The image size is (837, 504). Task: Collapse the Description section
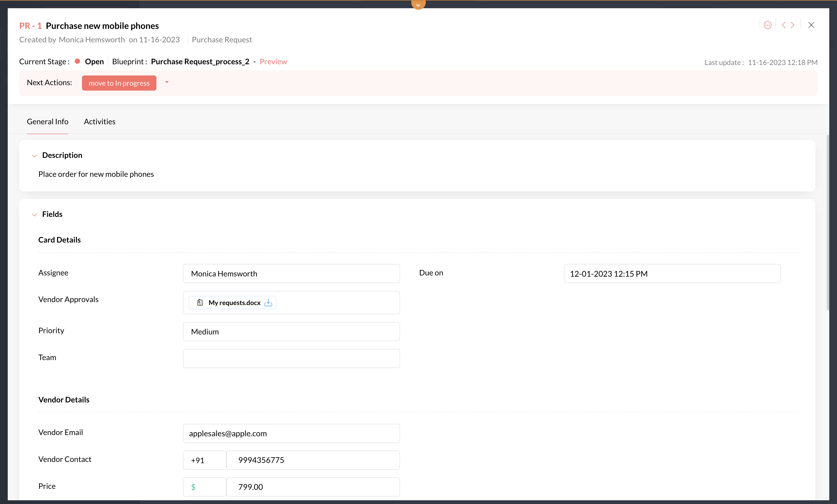coord(34,156)
